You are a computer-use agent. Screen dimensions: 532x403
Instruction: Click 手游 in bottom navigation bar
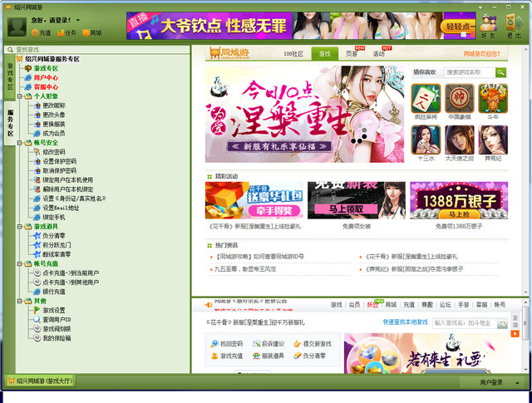tap(464, 305)
